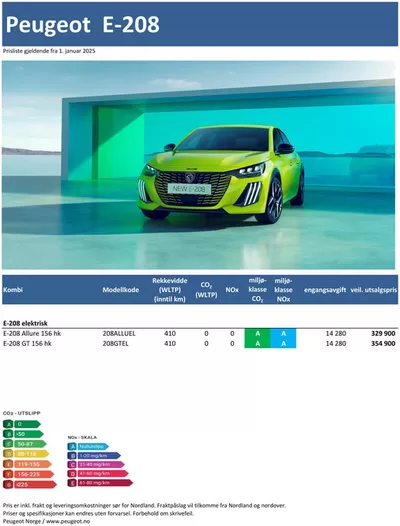Click the price 329 900
This screenshot has height=526, width=400.
pyautogui.click(x=383, y=333)
